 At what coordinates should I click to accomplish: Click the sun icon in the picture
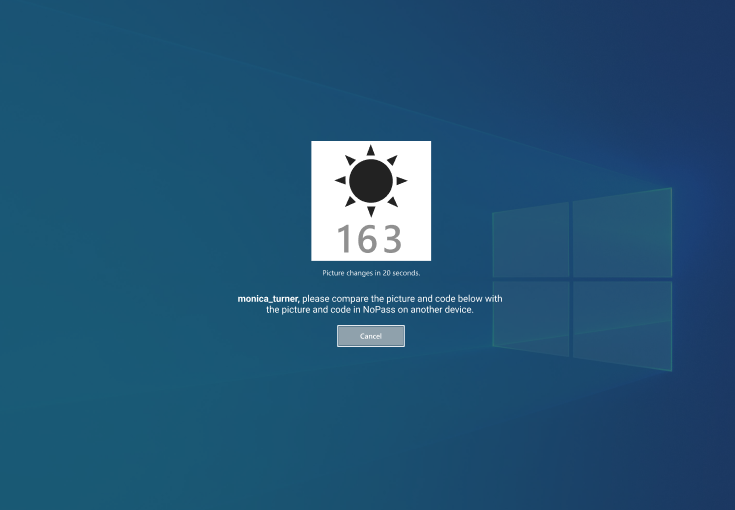[x=371, y=181]
